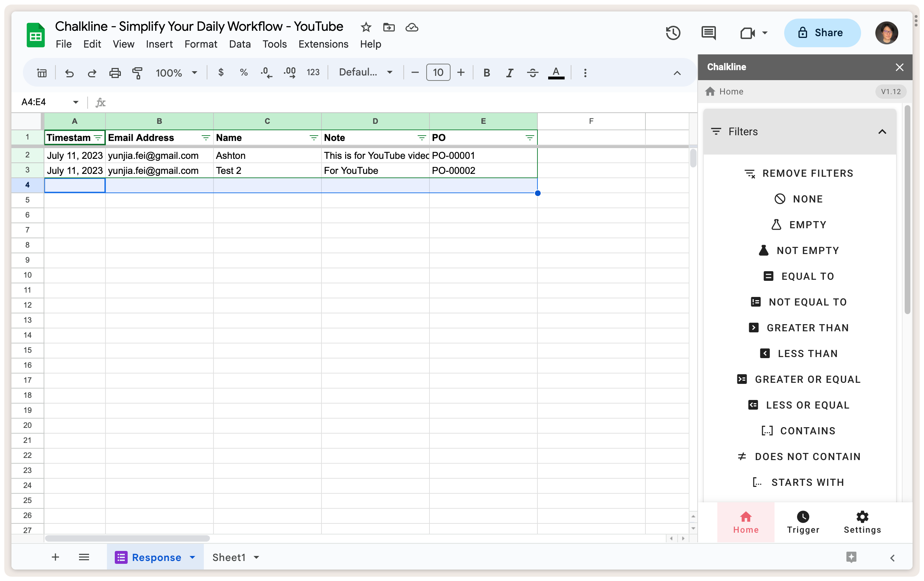Star this spreadsheet document
Screen dimensions: 924x581
tap(366, 27)
